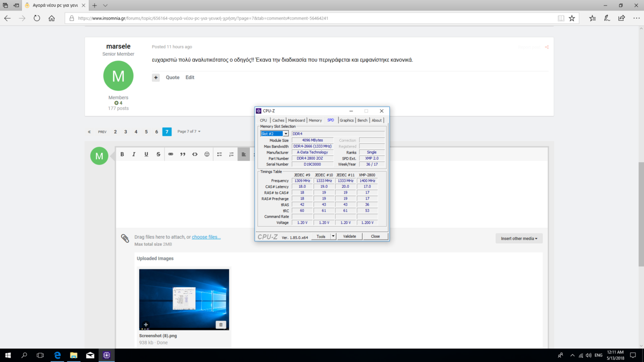Viewport: 644px width, 362px height.
Task: Insert a link with the chain icon
Action: click(171, 154)
